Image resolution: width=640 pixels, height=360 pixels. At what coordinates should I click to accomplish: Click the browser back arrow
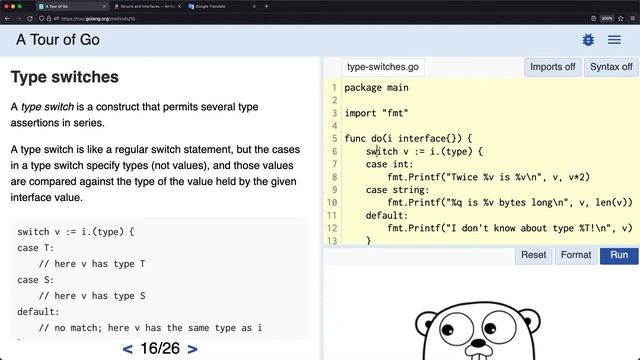pyautogui.click(x=7, y=18)
